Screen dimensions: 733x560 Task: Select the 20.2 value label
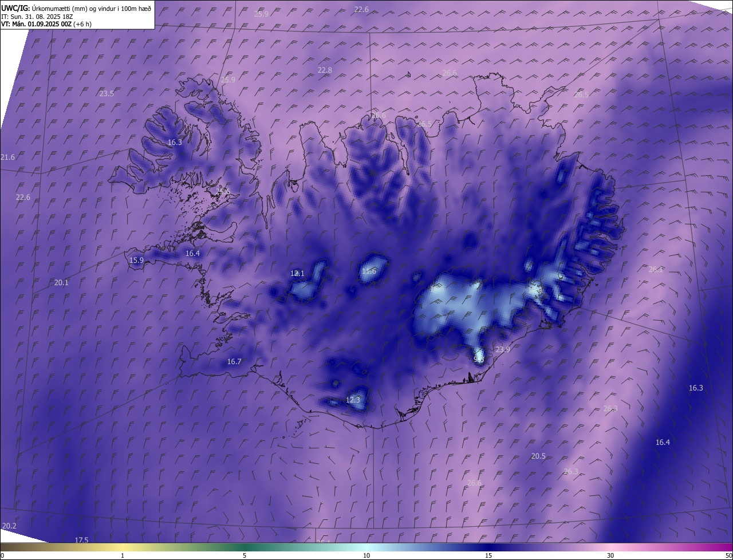[9, 526]
